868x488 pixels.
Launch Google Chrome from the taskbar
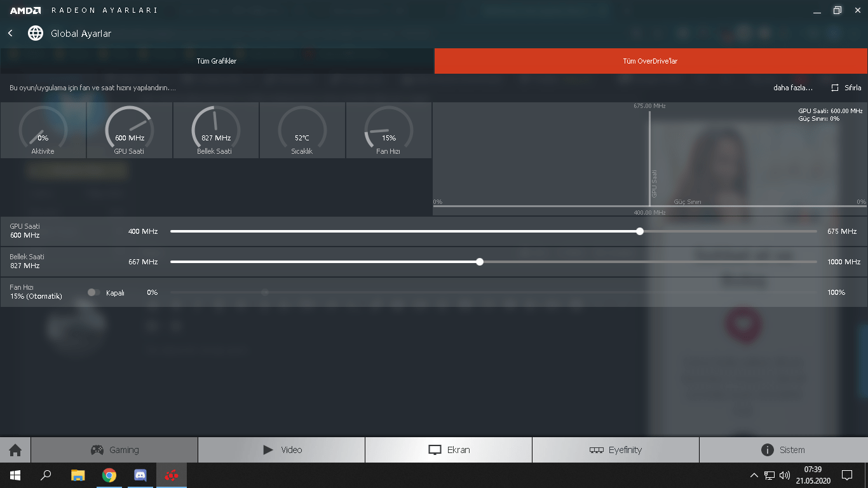pos(109,475)
